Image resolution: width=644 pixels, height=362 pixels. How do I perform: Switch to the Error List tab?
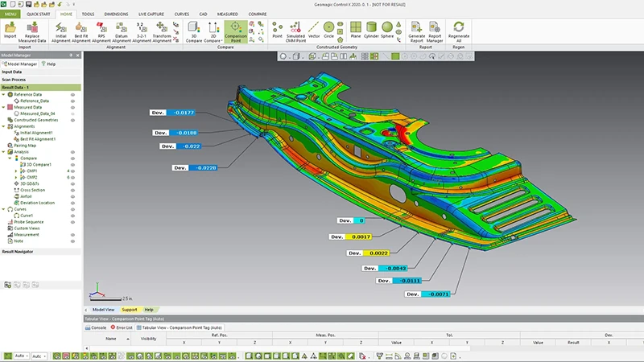click(x=122, y=327)
